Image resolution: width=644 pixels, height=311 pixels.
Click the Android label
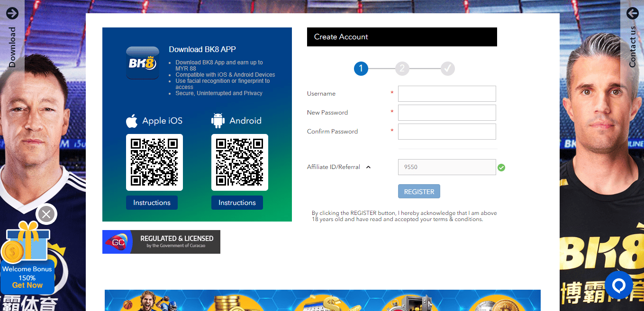245,121
